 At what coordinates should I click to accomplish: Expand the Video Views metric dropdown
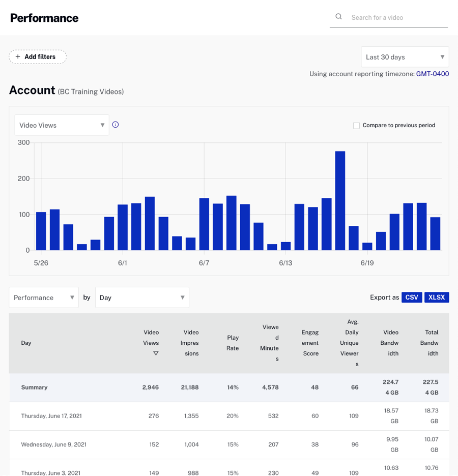(x=62, y=125)
